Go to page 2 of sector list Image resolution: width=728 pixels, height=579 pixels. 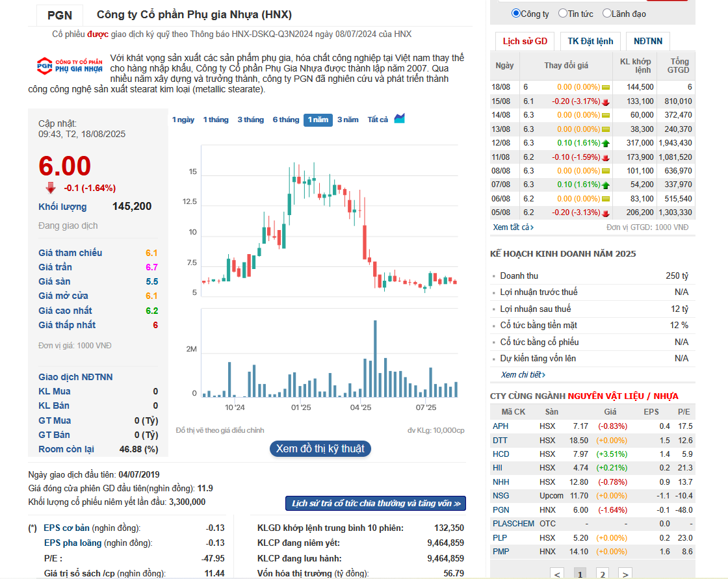[603, 573]
